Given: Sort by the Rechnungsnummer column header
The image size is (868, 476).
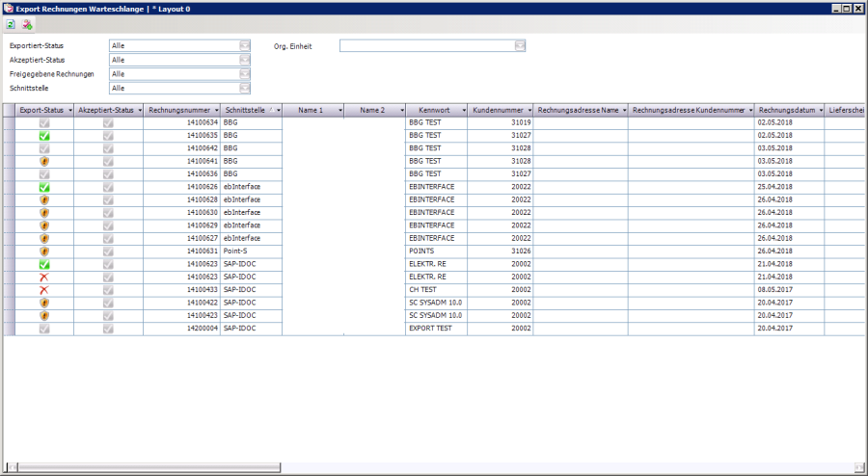Looking at the screenshot, I should pos(179,111).
